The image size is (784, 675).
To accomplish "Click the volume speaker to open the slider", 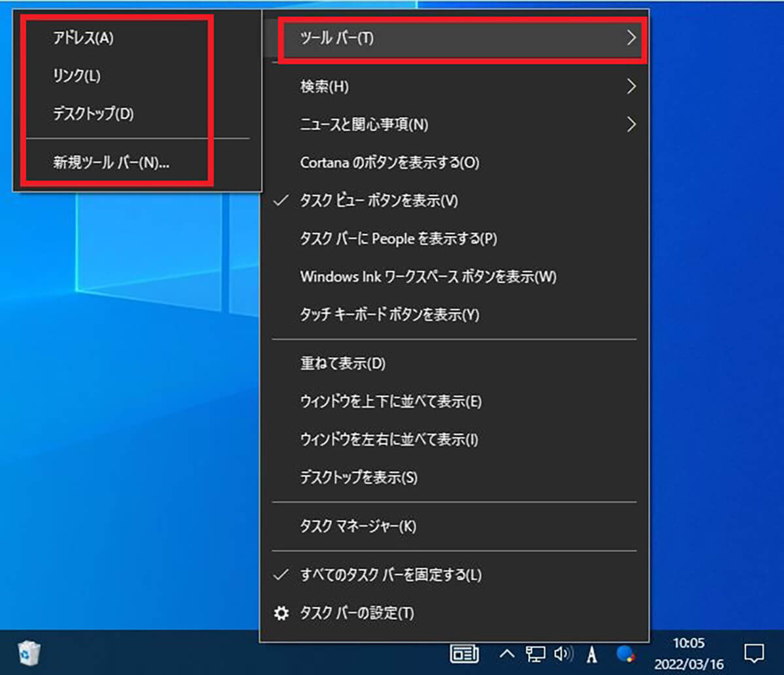I will tap(562, 652).
